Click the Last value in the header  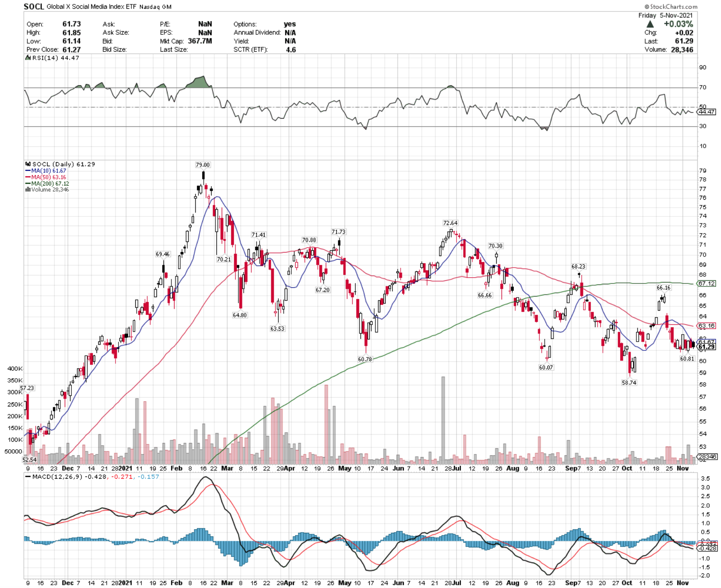(684, 41)
